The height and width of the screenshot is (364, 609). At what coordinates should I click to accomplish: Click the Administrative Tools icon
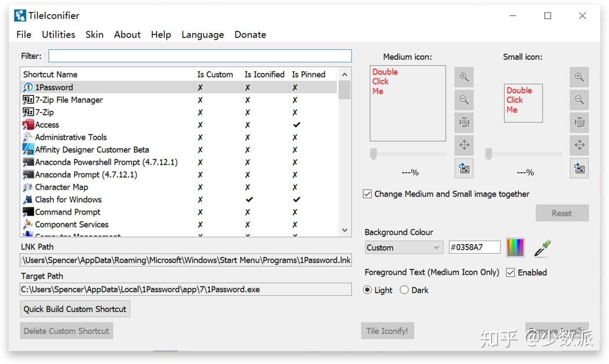click(x=28, y=137)
